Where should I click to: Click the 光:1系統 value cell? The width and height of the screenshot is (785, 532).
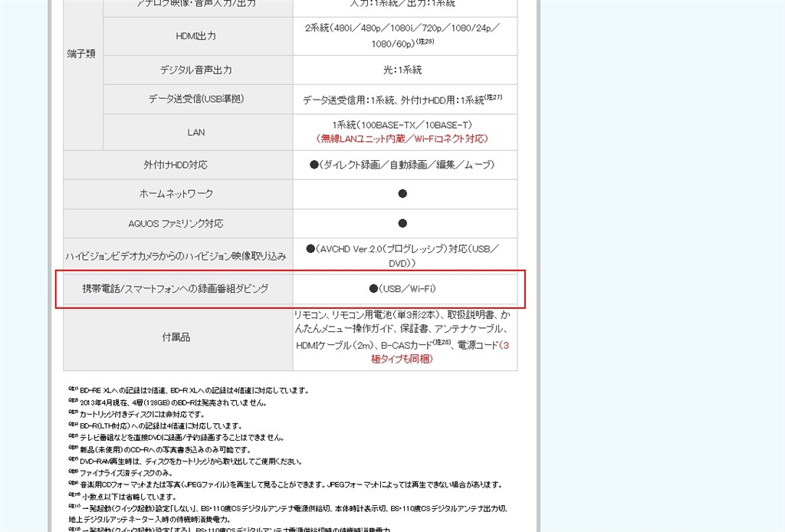pyautogui.click(x=402, y=70)
